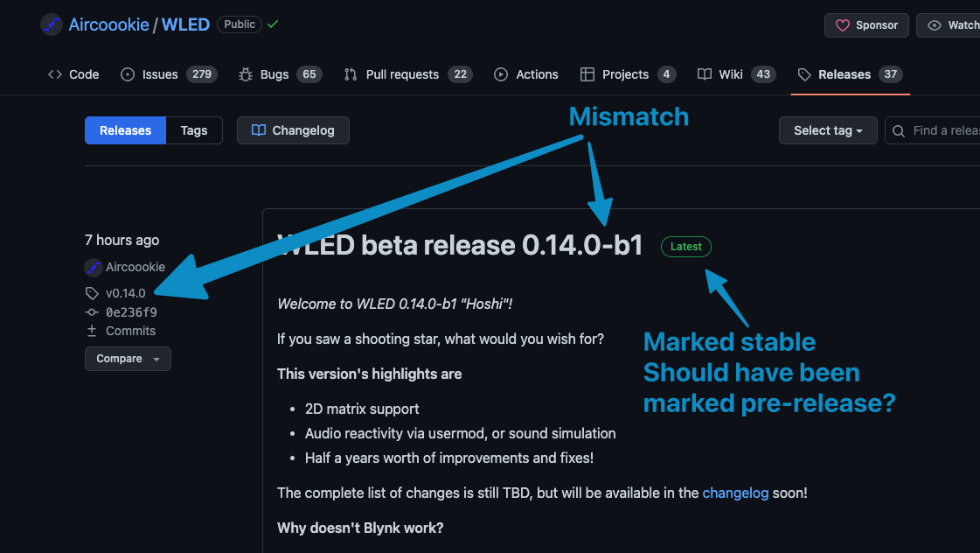980x553 pixels.
Task: Switch to the Tags view
Action: pyautogui.click(x=193, y=129)
